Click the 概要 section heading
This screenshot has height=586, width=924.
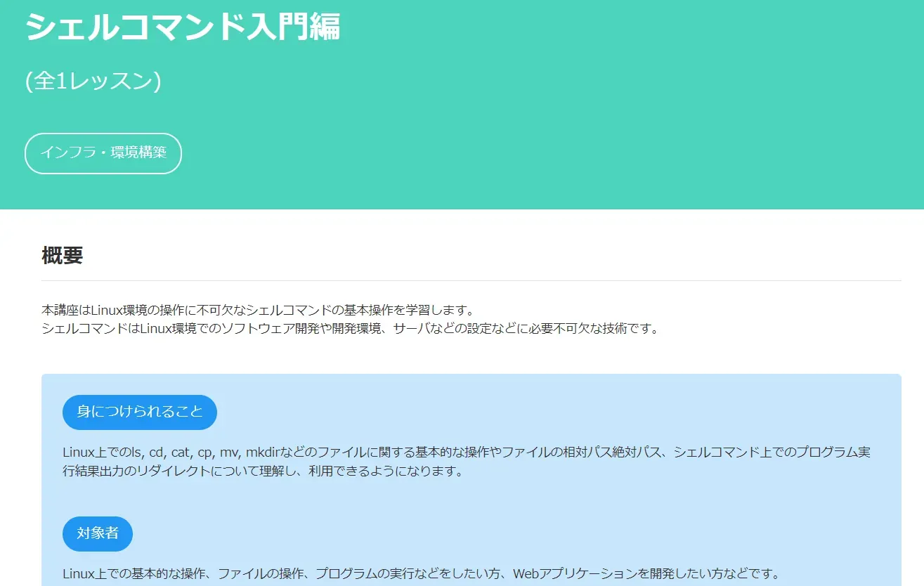pyautogui.click(x=63, y=256)
